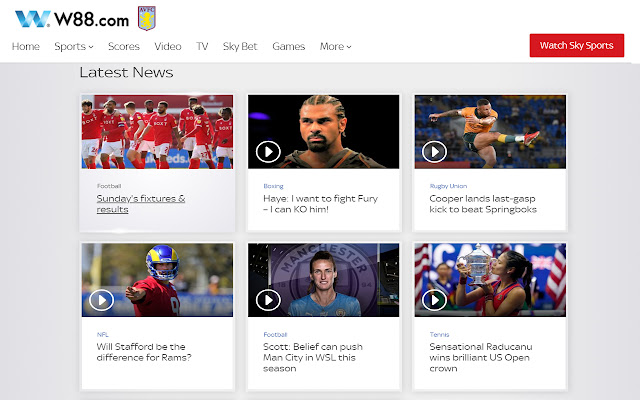Open Sky Bet from navigation
This screenshot has height=400, width=640.
coord(240,46)
